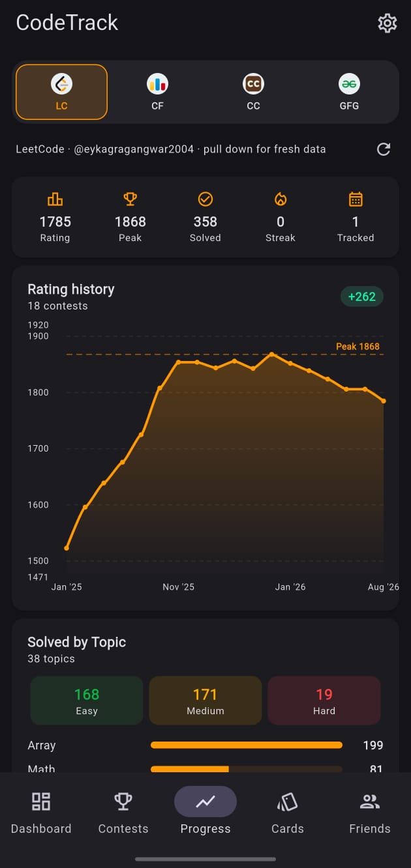Click the Nov '25 axis label
411x868 pixels.
[x=178, y=587]
